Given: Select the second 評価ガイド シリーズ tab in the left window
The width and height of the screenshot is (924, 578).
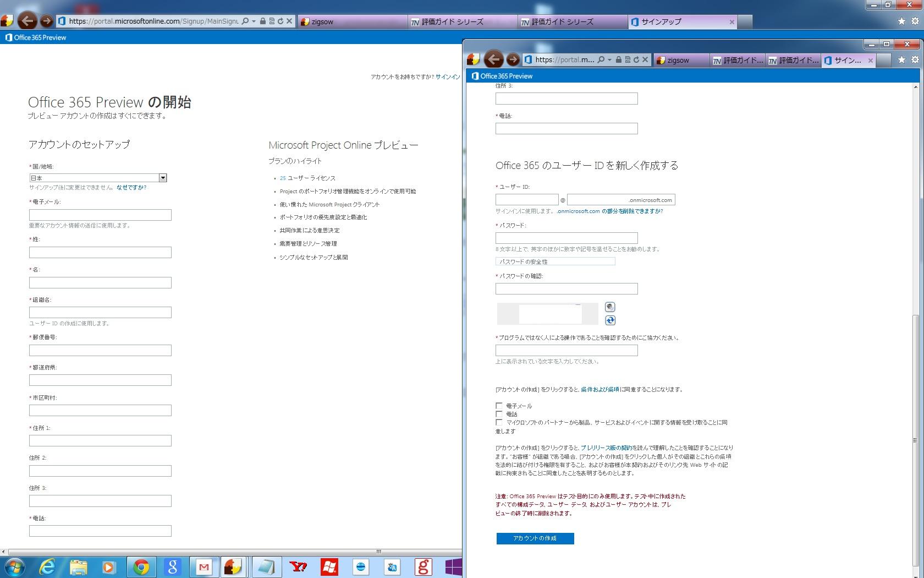Looking at the screenshot, I should (x=572, y=21).
